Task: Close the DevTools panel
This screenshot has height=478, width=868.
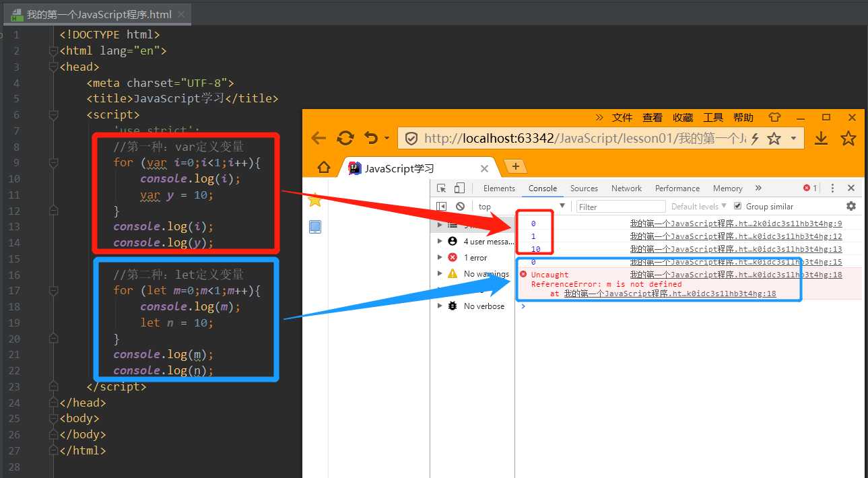Action: point(851,188)
